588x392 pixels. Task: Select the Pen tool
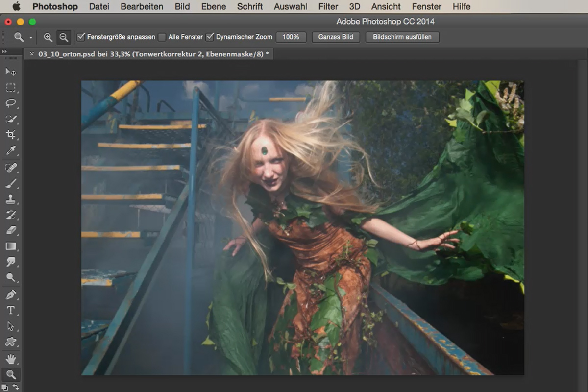point(11,295)
